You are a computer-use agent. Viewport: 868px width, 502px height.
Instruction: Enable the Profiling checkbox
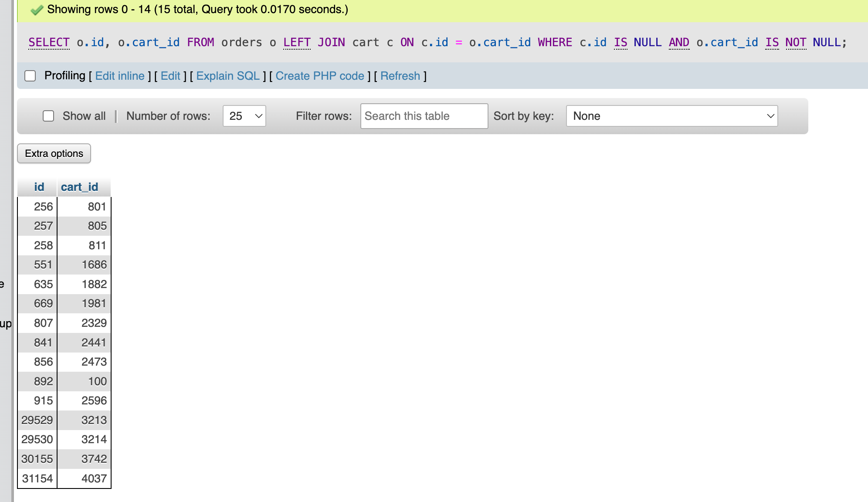30,76
